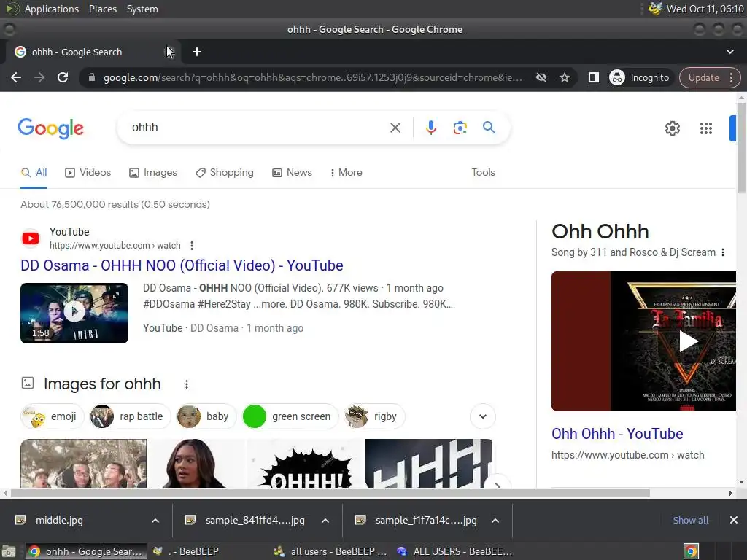This screenshot has height=560, width=747.
Task: Play Ohh Ohhh song video
Action: pyautogui.click(x=688, y=341)
